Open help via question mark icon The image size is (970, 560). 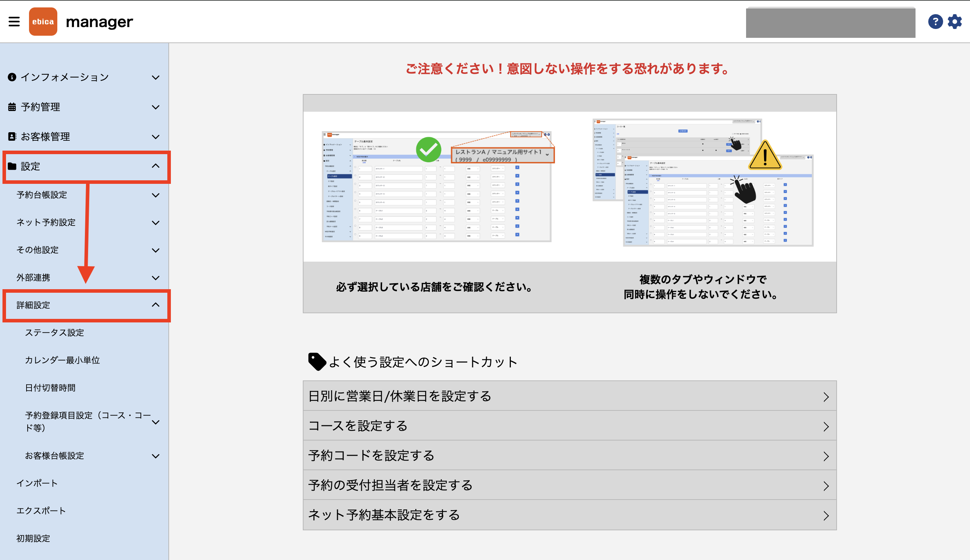935,22
